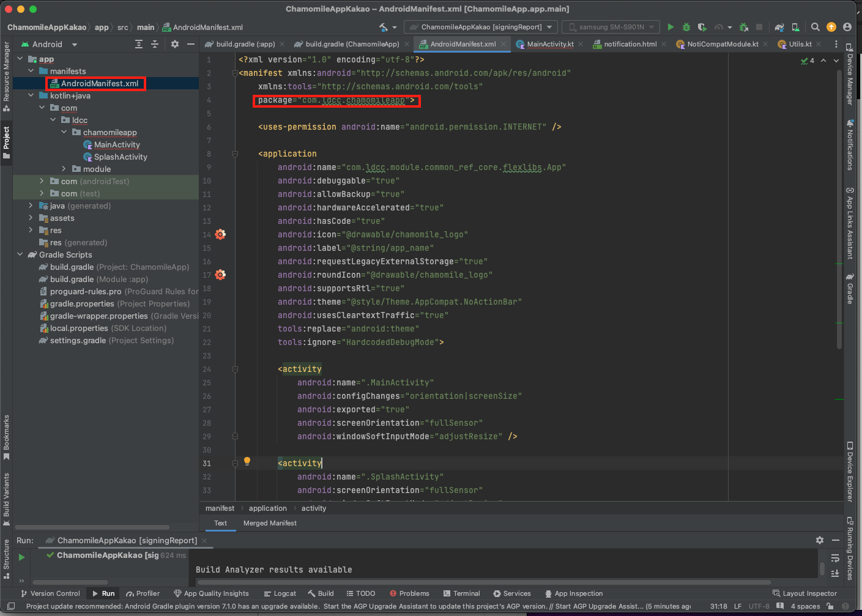Click the Make Project hammer icon
The height and width of the screenshot is (616, 862).
tap(384, 27)
